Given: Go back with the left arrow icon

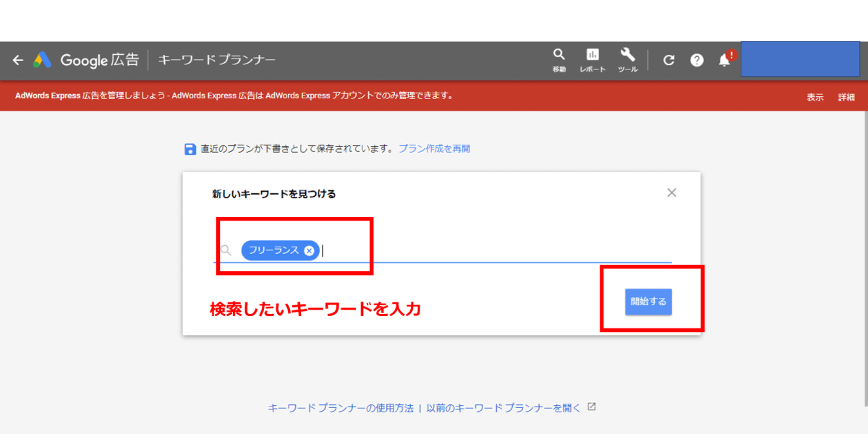Looking at the screenshot, I should pos(18,60).
